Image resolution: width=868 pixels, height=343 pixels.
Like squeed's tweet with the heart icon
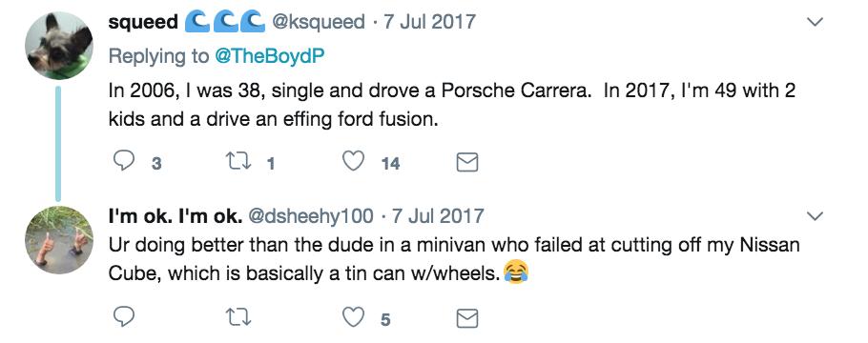[x=353, y=162]
